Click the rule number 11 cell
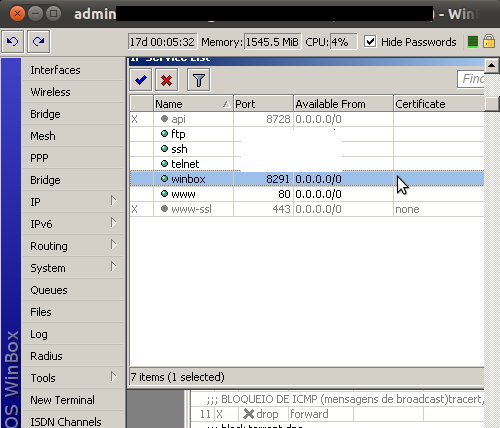This screenshot has height=428, width=500. click(205, 414)
